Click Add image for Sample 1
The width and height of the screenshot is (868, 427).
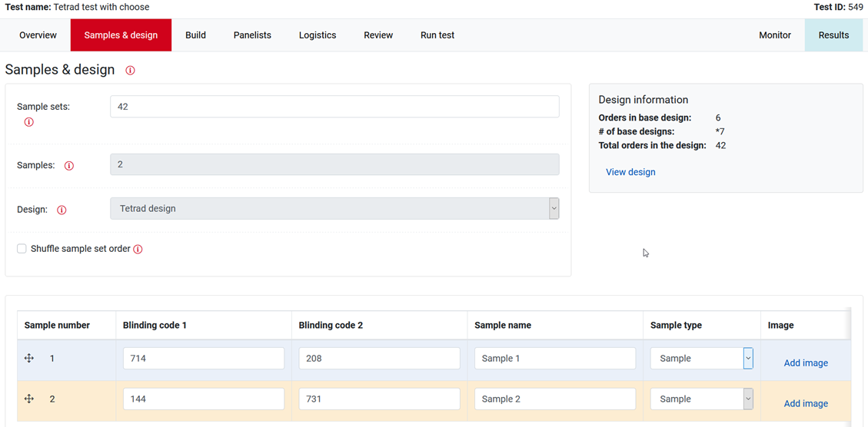[806, 363]
